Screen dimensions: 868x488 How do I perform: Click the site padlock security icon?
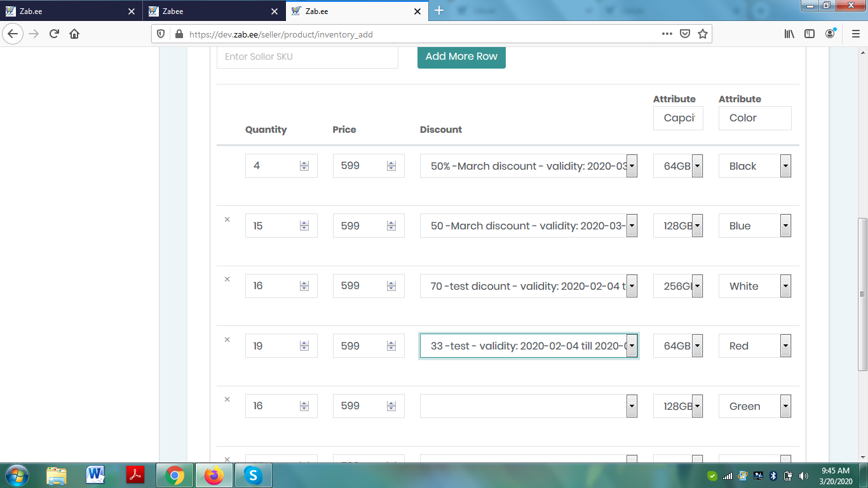click(x=179, y=34)
